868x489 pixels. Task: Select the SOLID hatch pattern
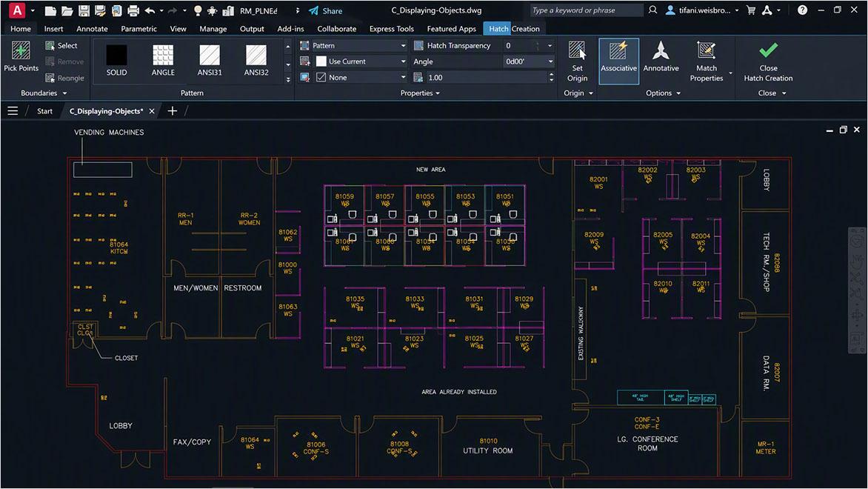click(116, 60)
